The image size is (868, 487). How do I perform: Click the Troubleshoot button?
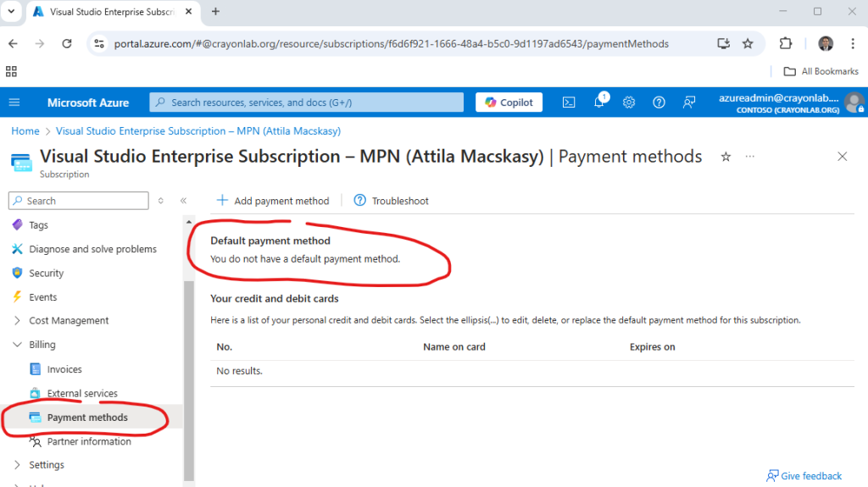point(392,201)
